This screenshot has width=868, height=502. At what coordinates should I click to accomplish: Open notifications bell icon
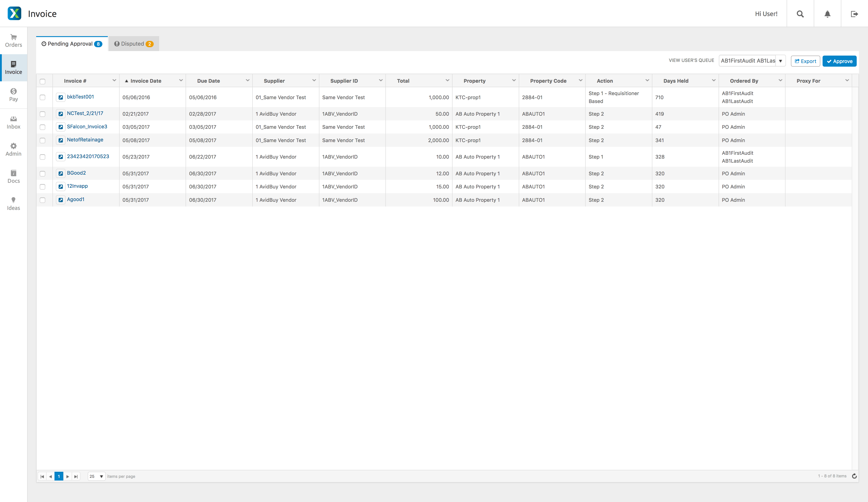(827, 14)
